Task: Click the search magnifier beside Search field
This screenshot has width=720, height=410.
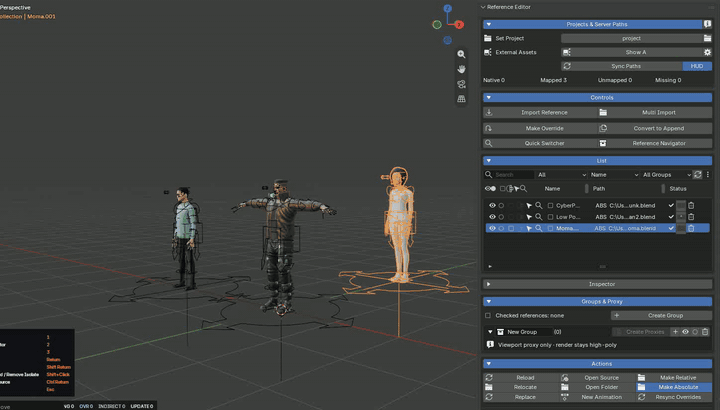Action: 489,174
